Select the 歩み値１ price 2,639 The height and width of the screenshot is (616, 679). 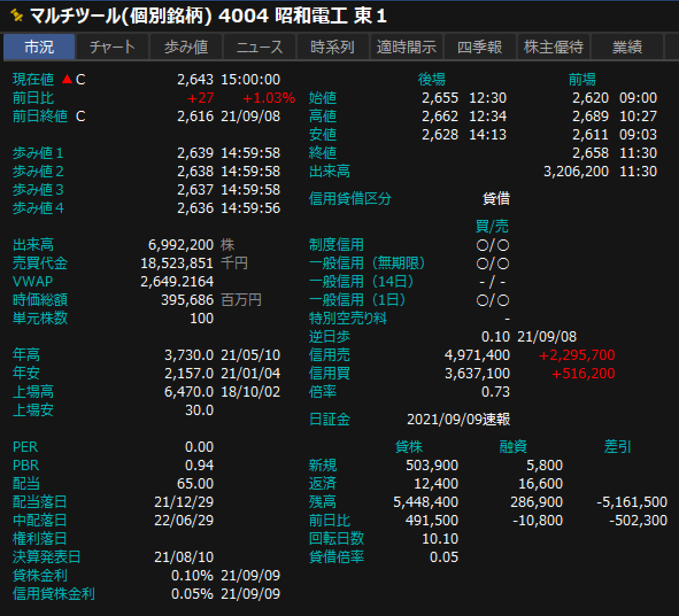coord(195,153)
